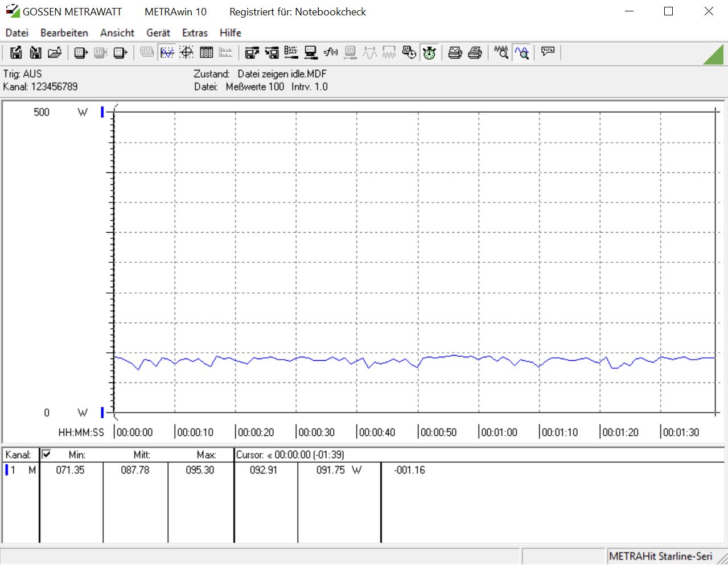The image size is (728, 565).
Task: Click the load-from-disk import icon
Action: click(x=35, y=53)
